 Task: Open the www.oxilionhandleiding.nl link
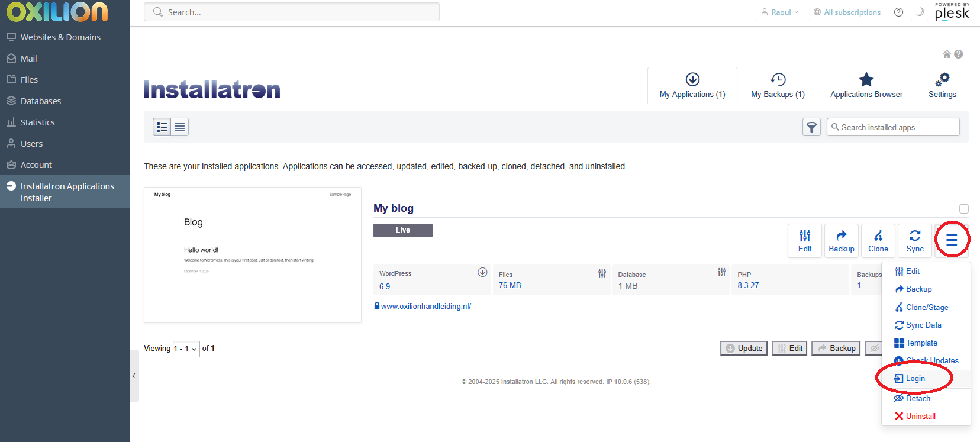click(x=426, y=306)
